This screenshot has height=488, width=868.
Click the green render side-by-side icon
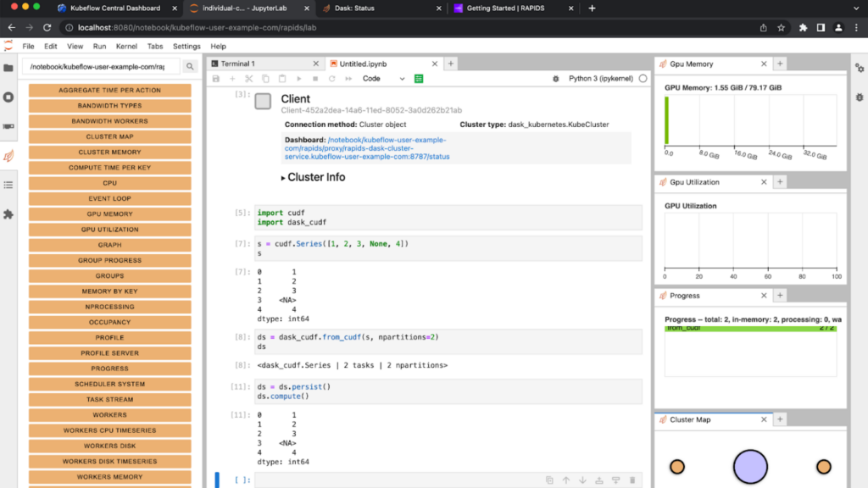click(419, 79)
